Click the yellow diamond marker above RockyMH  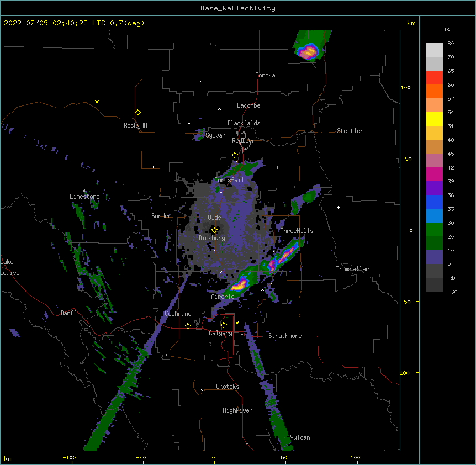tap(138, 112)
